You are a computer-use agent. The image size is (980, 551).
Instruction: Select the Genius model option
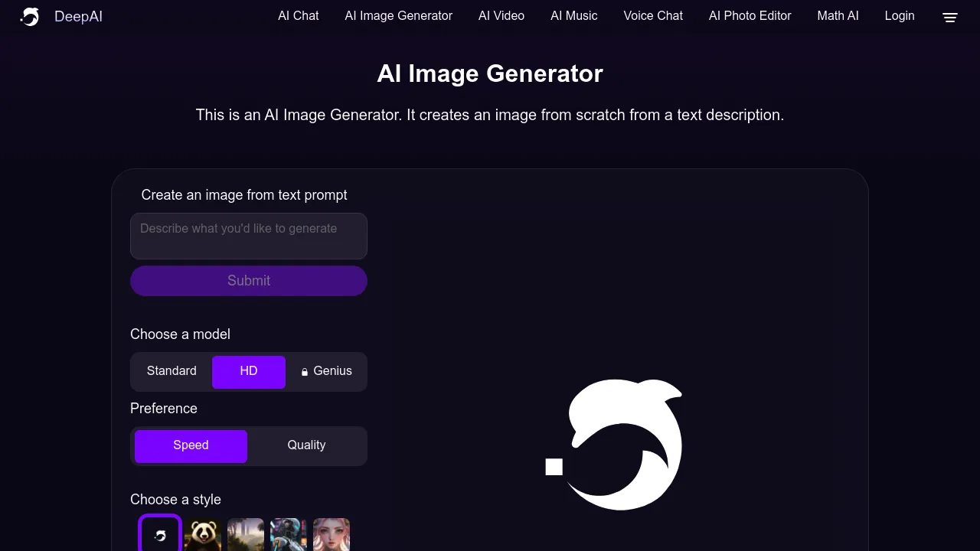(x=329, y=371)
